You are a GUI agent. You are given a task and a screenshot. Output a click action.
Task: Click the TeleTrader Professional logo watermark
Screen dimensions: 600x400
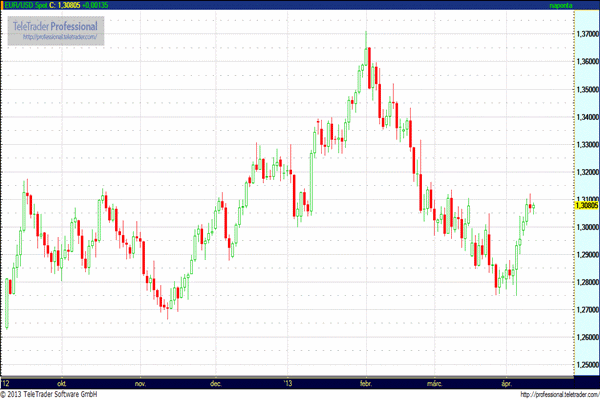[56, 24]
